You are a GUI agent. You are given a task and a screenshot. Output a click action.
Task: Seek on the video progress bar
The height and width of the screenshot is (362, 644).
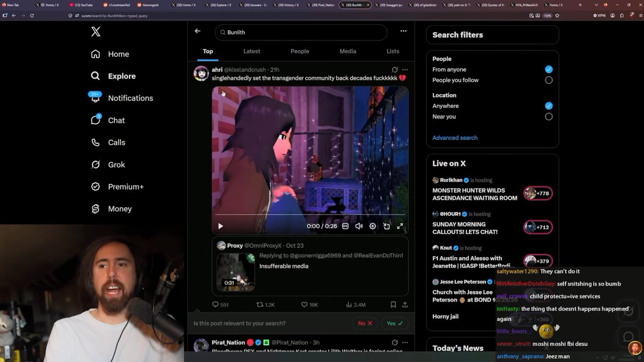310,214
